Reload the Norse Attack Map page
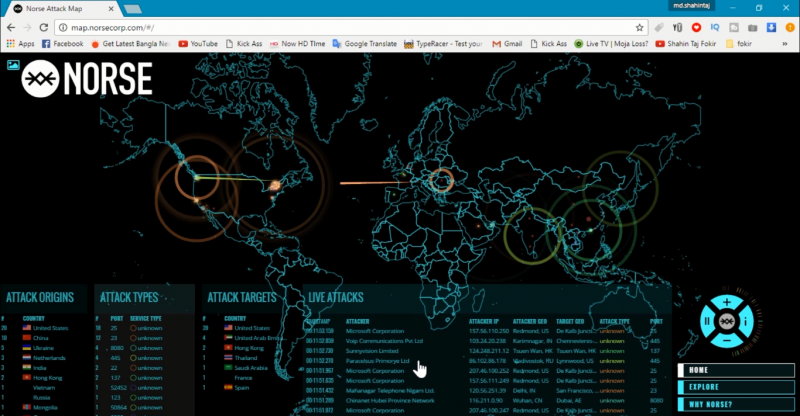 tap(44, 28)
